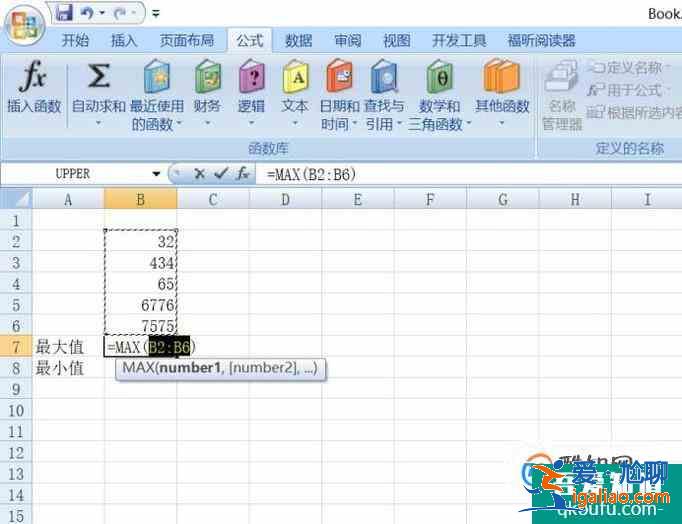Open 其他函数 books icon

(501, 77)
